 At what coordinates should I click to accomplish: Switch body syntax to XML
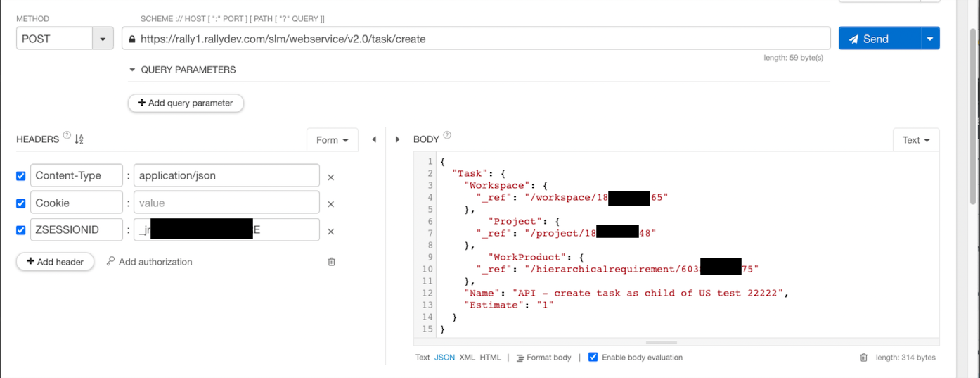coord(467,358)
